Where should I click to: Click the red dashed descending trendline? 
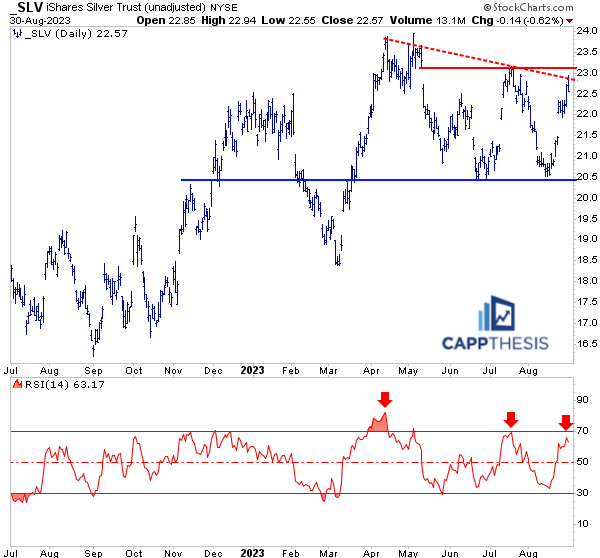[x=480, y=59]
